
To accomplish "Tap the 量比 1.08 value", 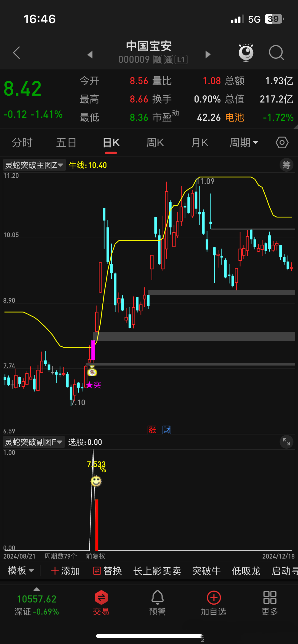I will coord(212,81).
